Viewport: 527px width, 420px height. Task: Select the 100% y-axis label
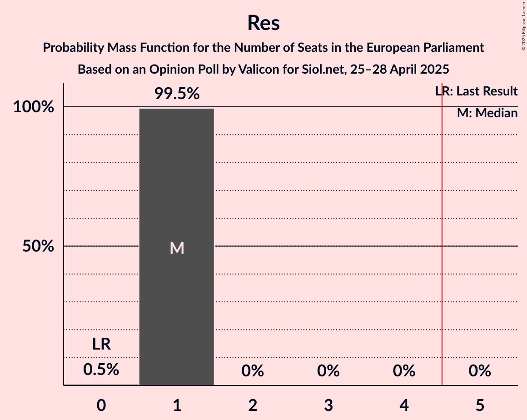click(x=34, y=108)
